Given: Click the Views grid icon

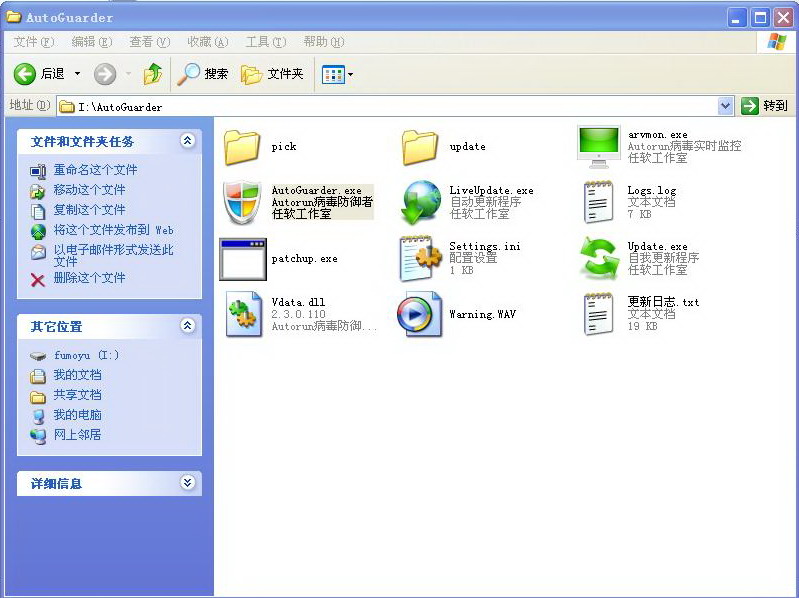Looking at the screenshot, I should pos(333,75).
